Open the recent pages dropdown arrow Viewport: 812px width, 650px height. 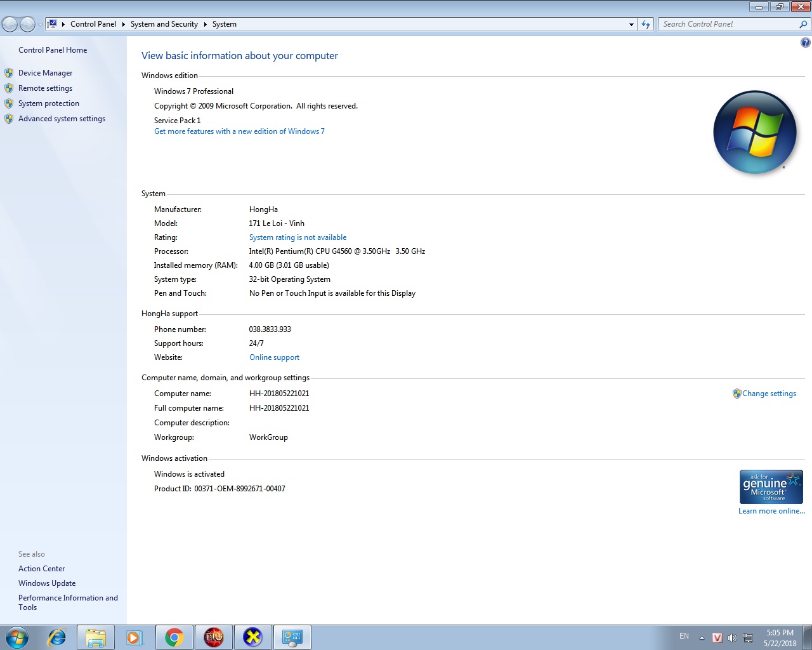click(40, 24)
